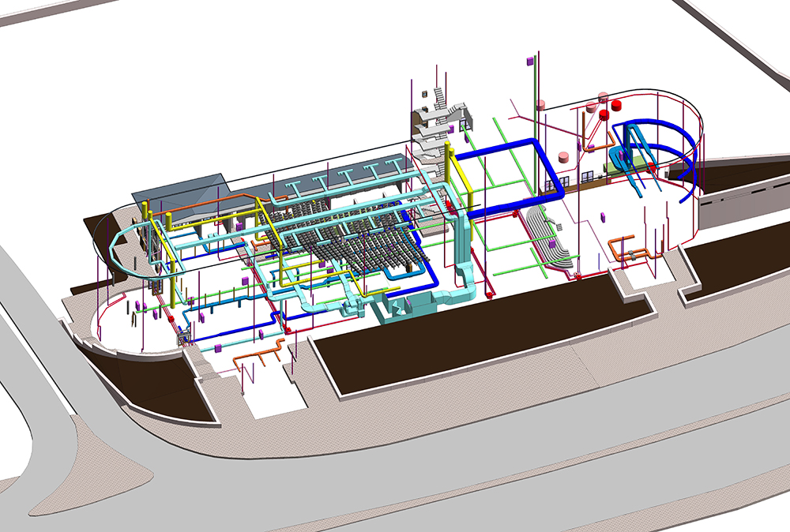Image resolution: width=790 pixels, height=532 pixels.
Task: Click the lone pink cylinder beside blue duct
Action: (565, 155)
